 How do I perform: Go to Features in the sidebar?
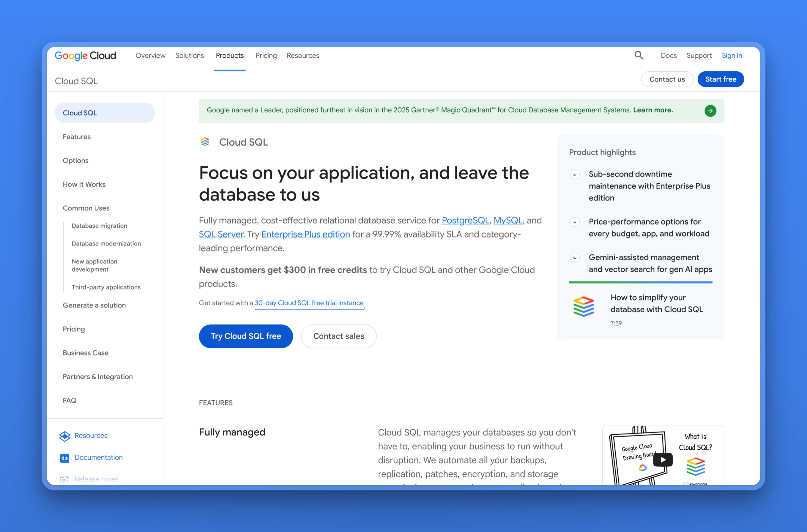coord(77,137)
